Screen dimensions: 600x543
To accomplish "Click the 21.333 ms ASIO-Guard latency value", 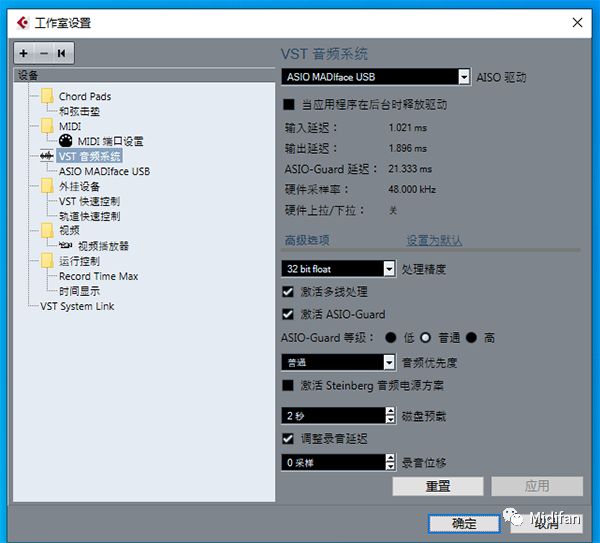I will pyautogui.click(x=410, y=169).
